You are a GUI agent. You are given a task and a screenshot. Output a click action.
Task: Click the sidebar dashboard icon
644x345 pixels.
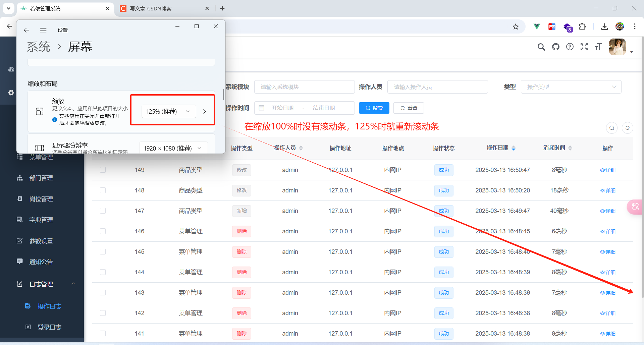(11, 69)
